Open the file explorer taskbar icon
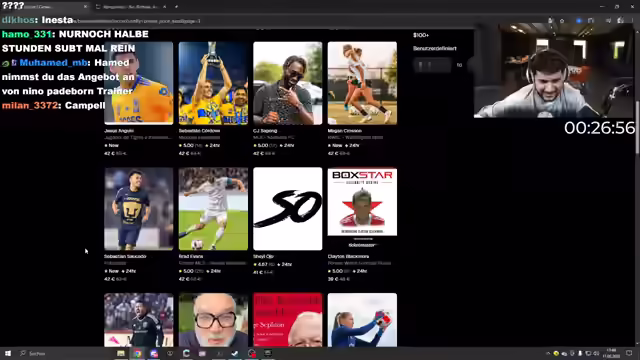640x360 pixels. tap(121, 353)
